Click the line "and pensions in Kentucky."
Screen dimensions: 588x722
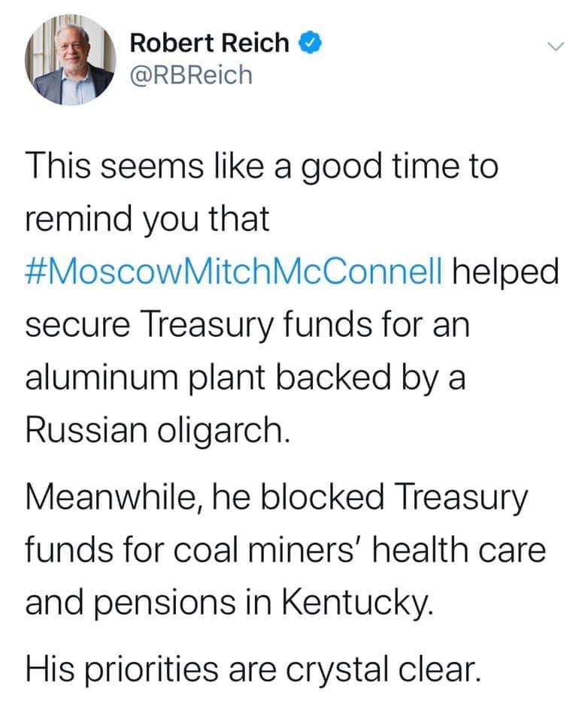pos(229,604)
